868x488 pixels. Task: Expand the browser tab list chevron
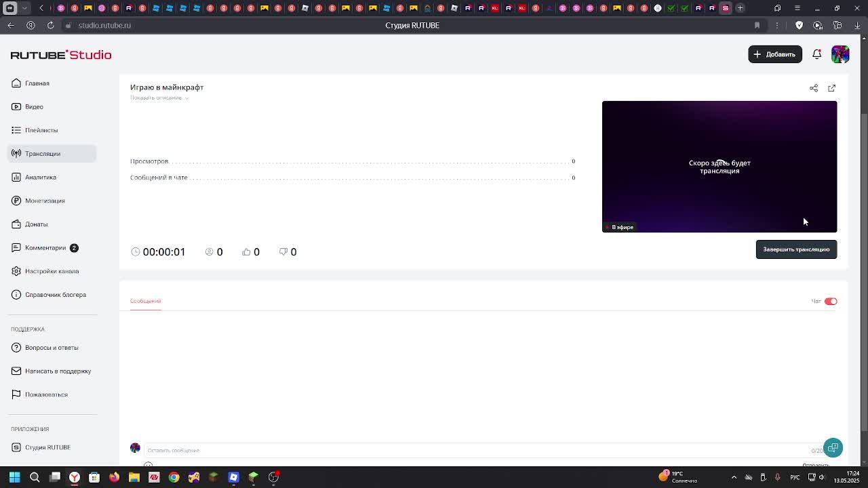(x=24, y=8)
